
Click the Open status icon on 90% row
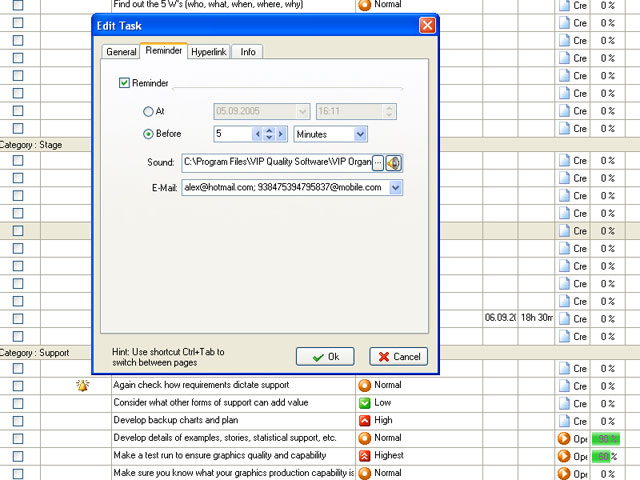tap(565, 438)
